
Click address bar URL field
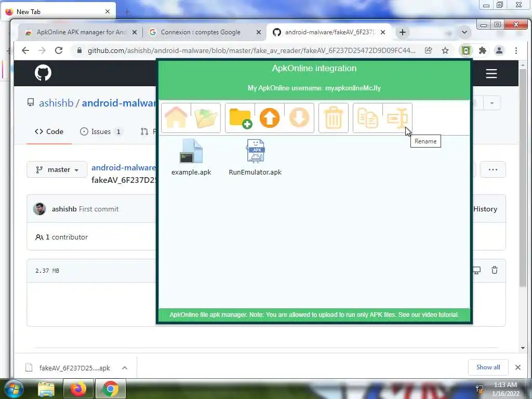pyautogui.click(x=251, y=50)
